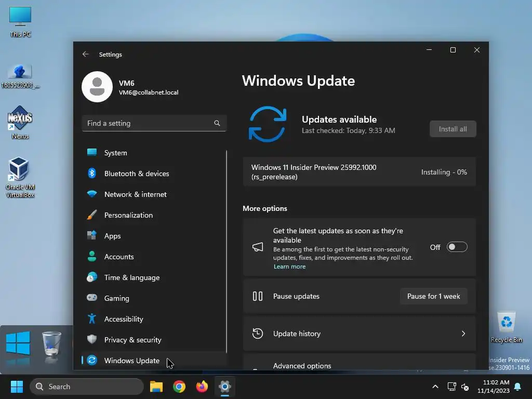Click the VM6 profile avatar
532x399 pixels.
97,87
